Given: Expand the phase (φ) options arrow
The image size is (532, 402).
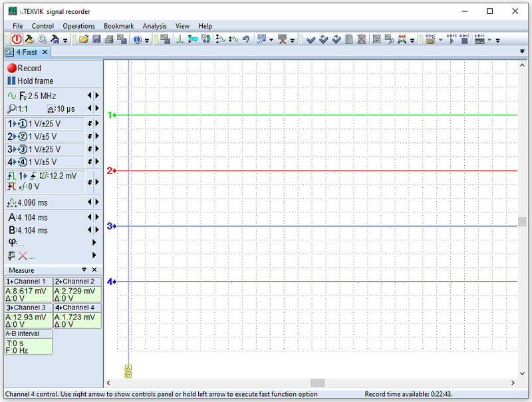Looking at the screenshot, I should click(x=94, y=242).
